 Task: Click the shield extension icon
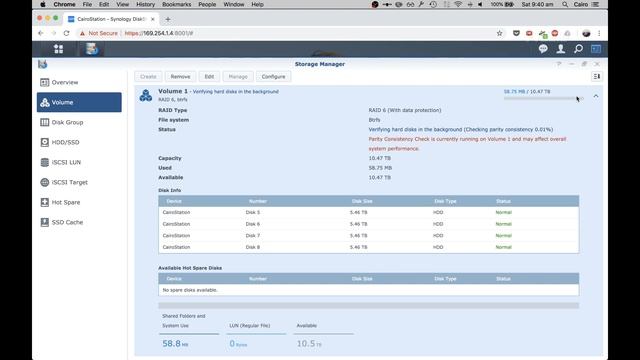516,33
